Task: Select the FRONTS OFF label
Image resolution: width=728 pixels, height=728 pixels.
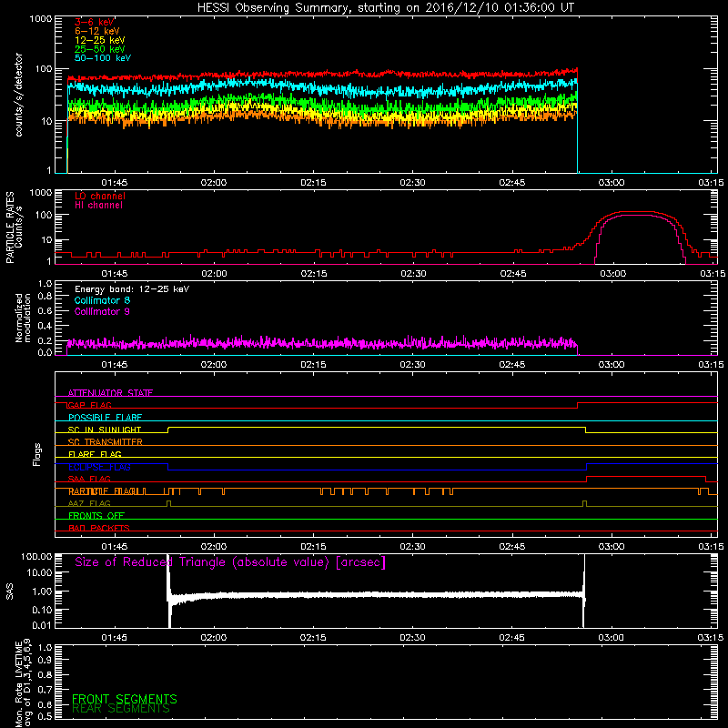Action: click(x=96, y=516)
